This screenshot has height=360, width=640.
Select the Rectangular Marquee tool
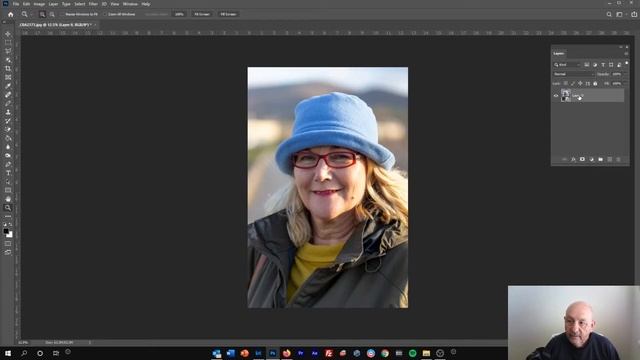[8, 42]
